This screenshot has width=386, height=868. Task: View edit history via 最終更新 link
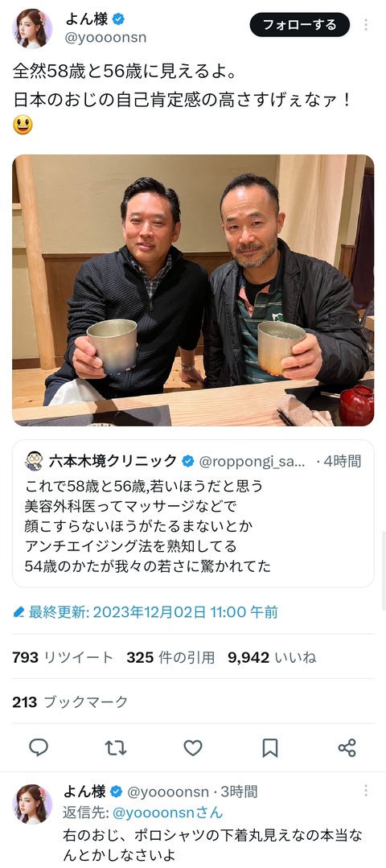pos(145,611)
